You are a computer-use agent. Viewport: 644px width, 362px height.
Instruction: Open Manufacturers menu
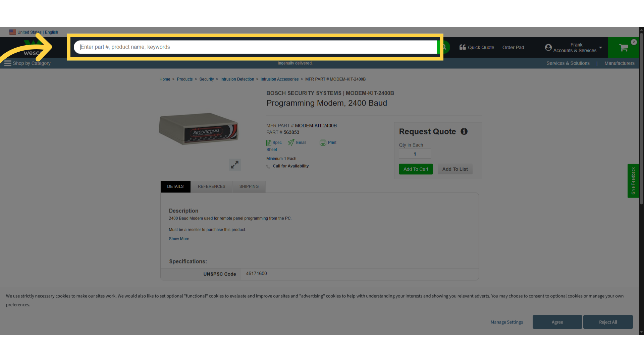pyautogui.click(x=619, y=63)
